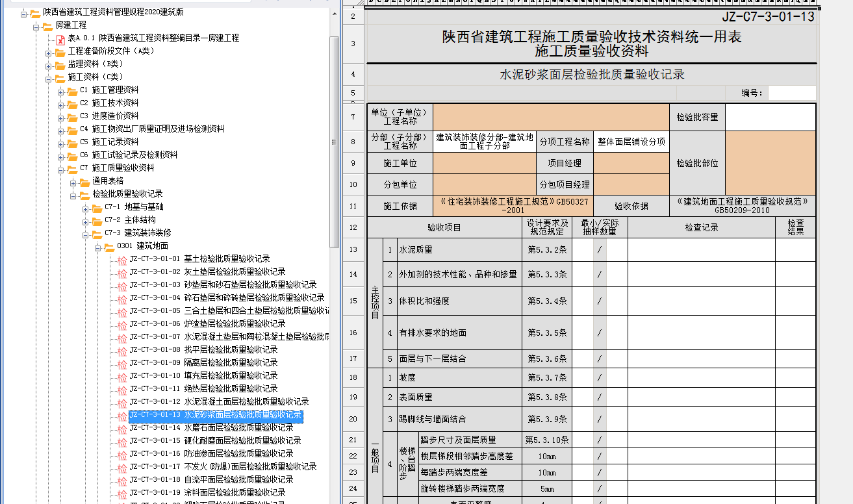This screenshot has height=504, width=853.
Task: Click the folder icon for 0301 建筑地面
Action: tap(109, 246)
